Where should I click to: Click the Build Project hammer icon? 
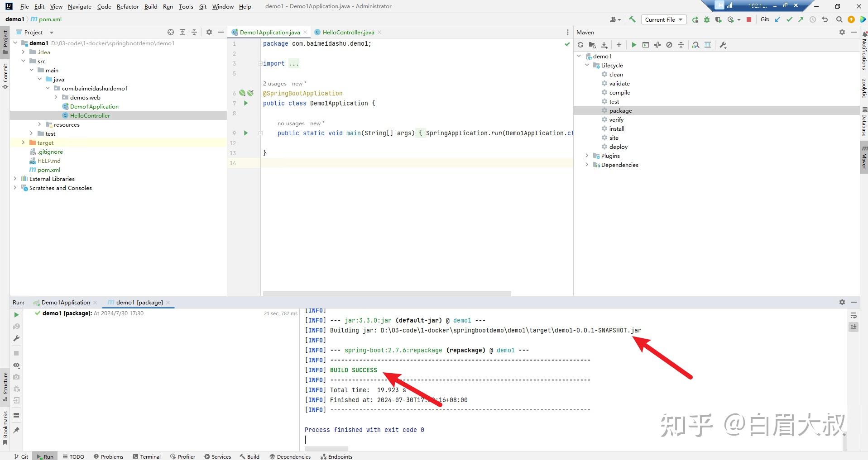coord(632,19)
